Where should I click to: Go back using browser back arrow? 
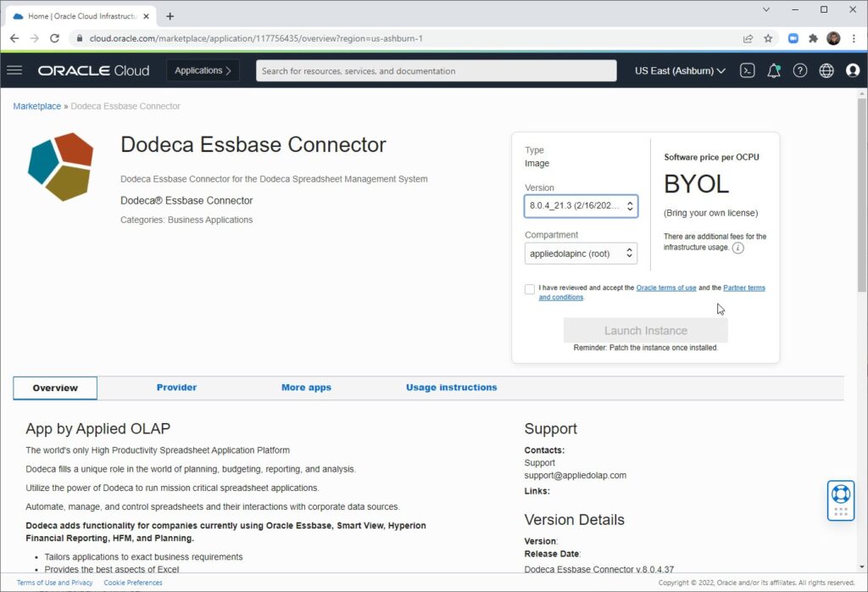point(14,38)
